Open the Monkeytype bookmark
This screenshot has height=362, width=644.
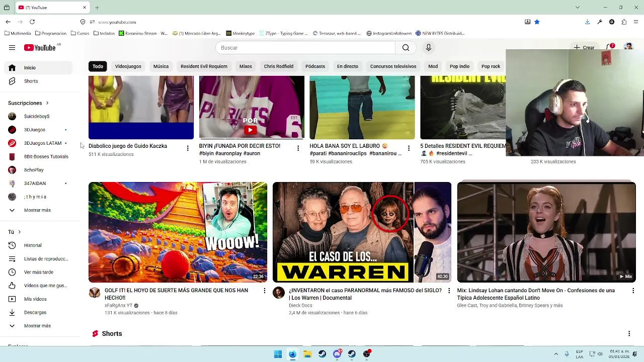pos(240,33)
